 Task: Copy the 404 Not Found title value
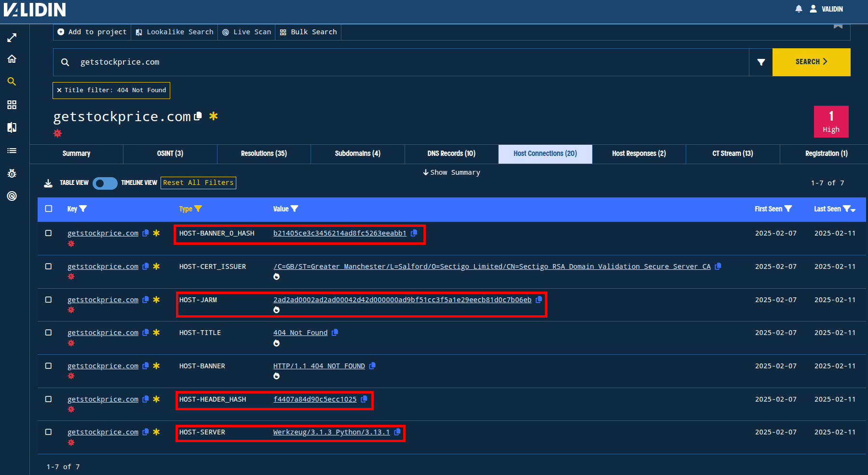[335, 333]
